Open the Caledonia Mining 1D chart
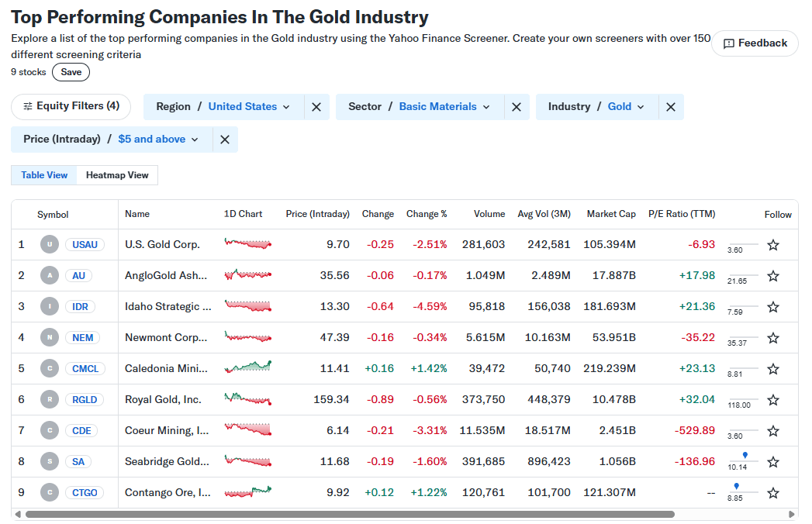The image size is (812, 524). (248, 367)
